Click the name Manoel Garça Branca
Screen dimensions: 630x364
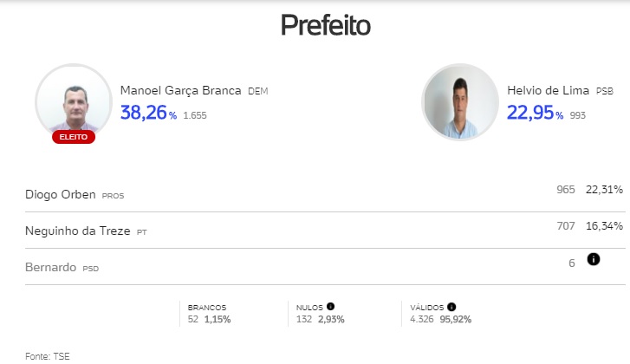coord(181,91)
